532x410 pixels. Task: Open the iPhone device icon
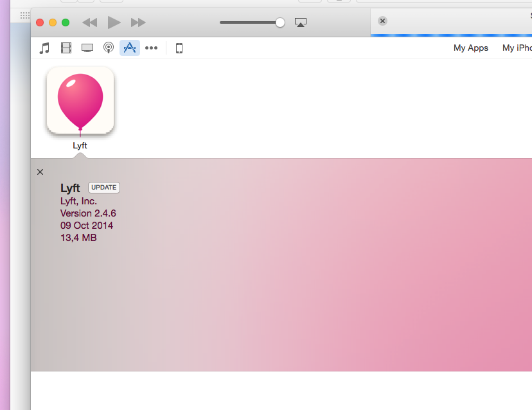(179, 48)
